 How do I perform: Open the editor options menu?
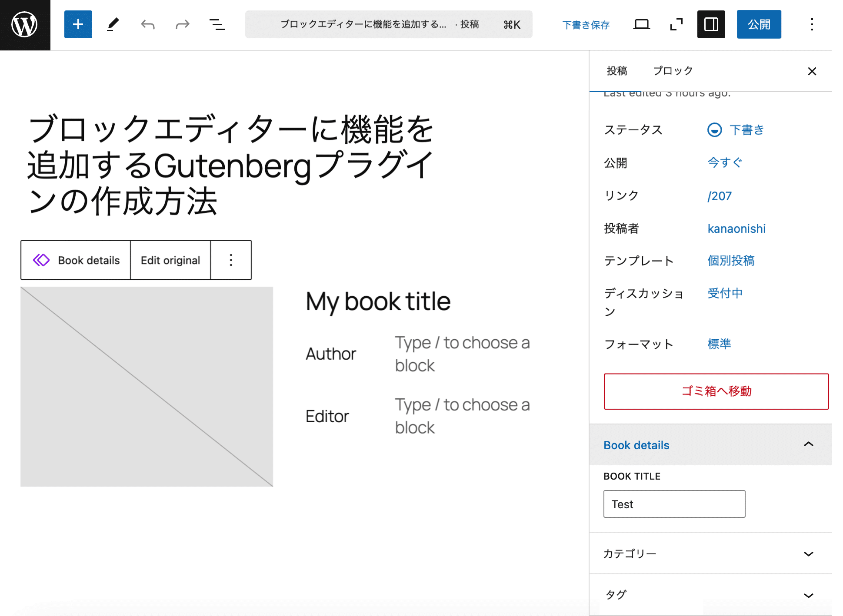click(812, 24)
